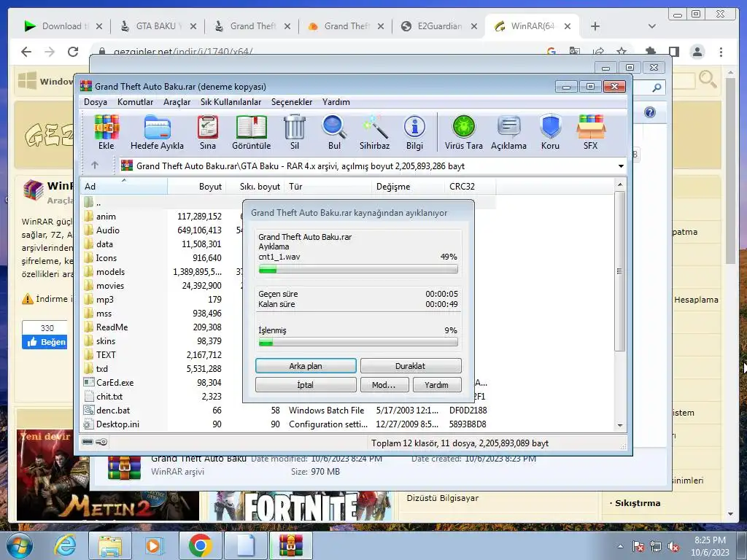This screenshot has width=747, height=560.
Task: Open Internet Explorer from taskbar
Action: pyautogui.click(x=65, y=545)
